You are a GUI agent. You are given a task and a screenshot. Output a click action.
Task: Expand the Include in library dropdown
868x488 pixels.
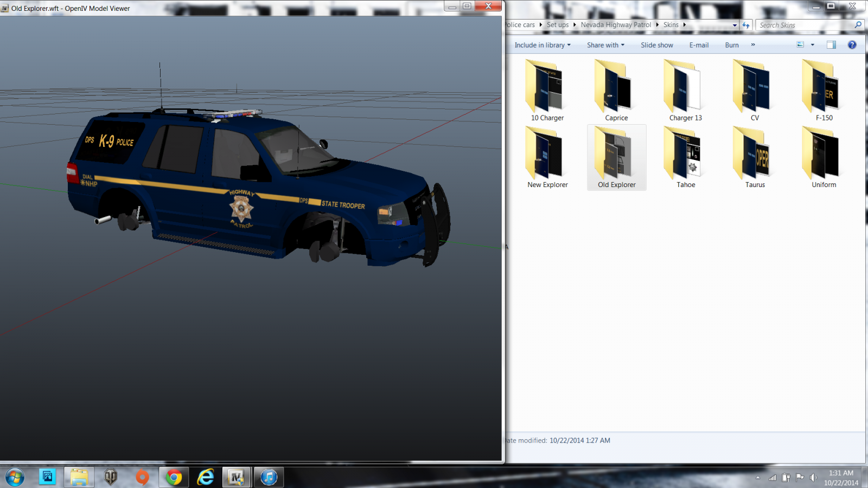542,45
